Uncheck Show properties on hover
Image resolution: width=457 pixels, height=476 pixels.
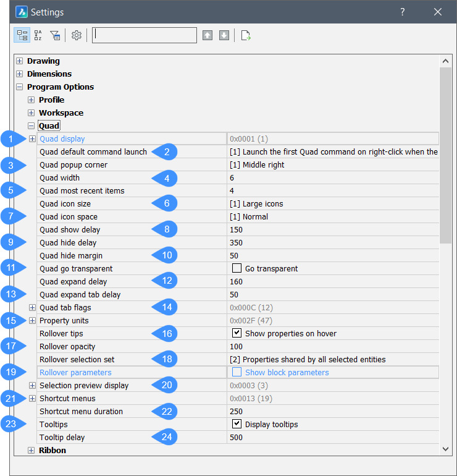point(236,333)
